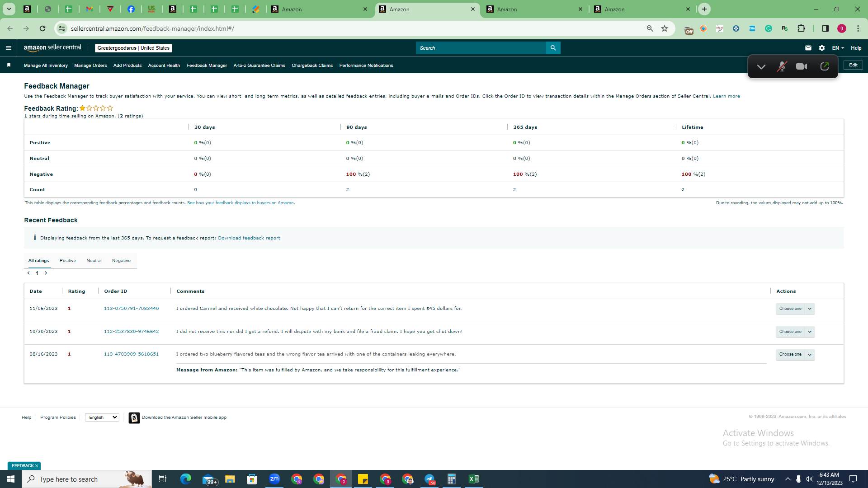Select the Negative feedback tab
The width and height of the screenshot is (868, 488).
point(121,261)
